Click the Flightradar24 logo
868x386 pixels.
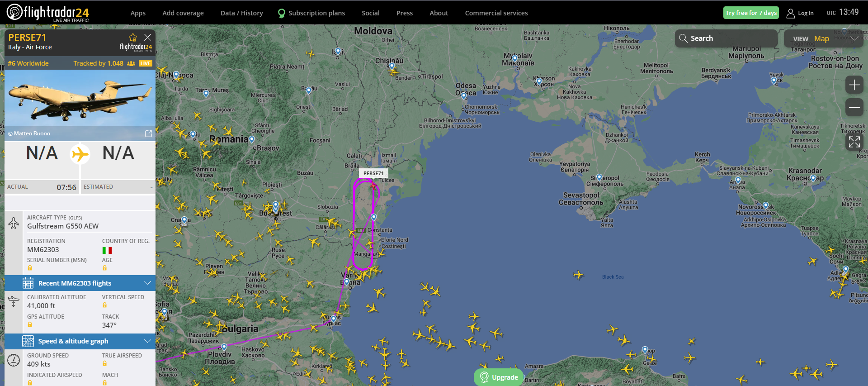[x=48, y=12]
